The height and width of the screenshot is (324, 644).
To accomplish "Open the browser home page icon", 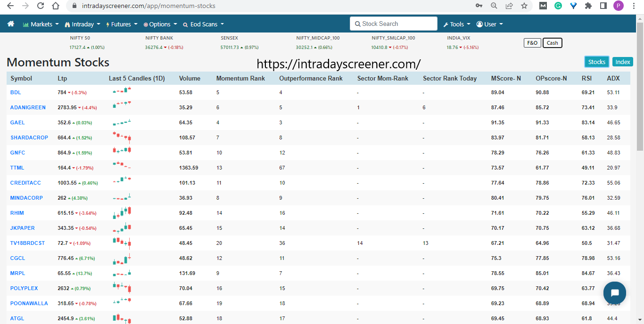I will pos(56,6).
